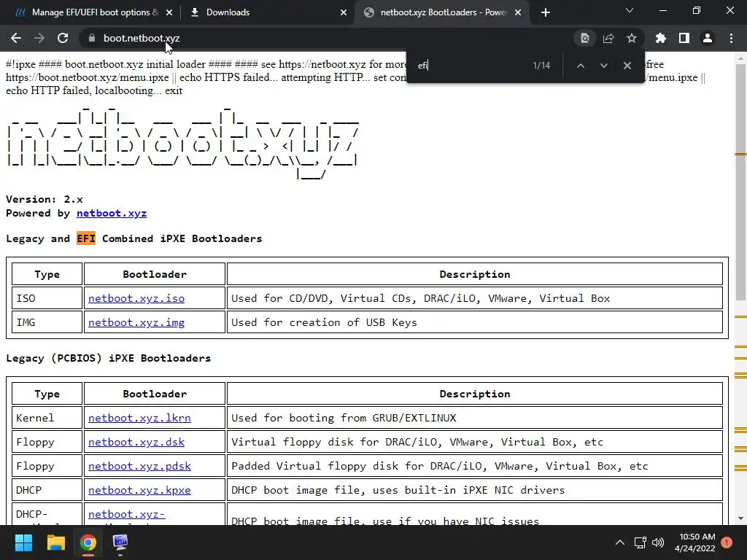Download netboot.xyz.lkrn kernel
The image size is (747, 560).
pyautogui.click(x=139, y=418)
